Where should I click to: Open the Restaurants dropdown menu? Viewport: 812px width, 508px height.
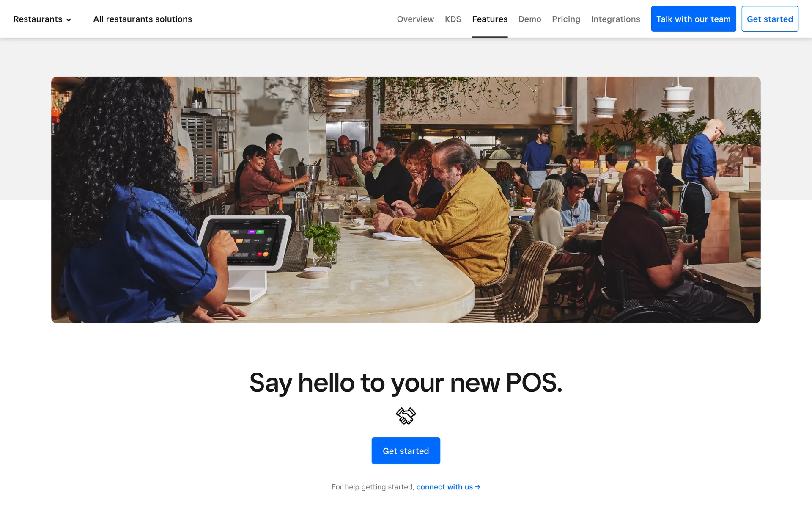42,19
